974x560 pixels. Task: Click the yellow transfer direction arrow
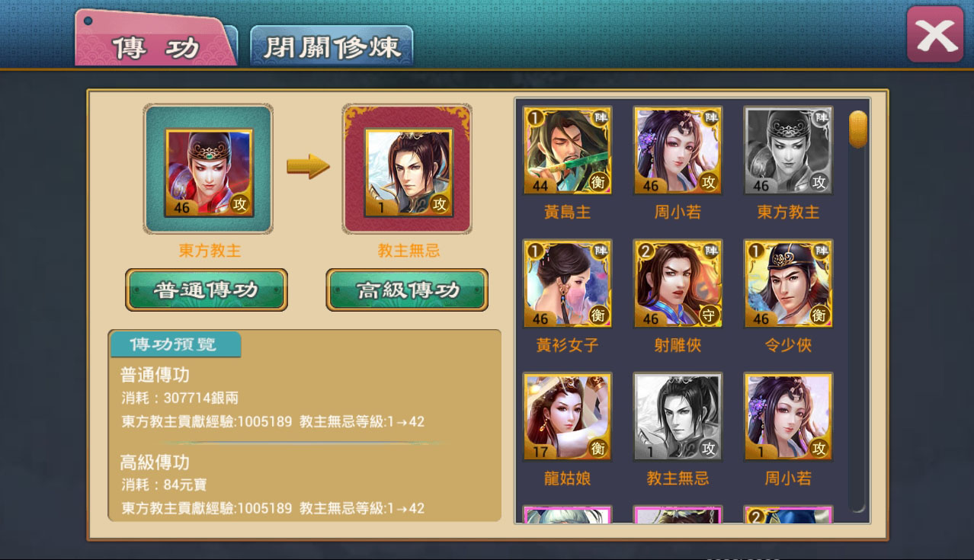pos(308,166)
